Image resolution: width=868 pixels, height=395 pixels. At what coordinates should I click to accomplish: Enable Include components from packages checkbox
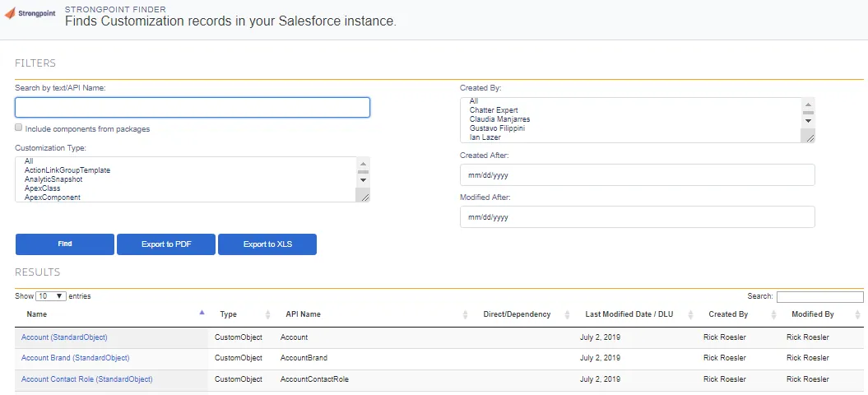click(x=19, y=128)
